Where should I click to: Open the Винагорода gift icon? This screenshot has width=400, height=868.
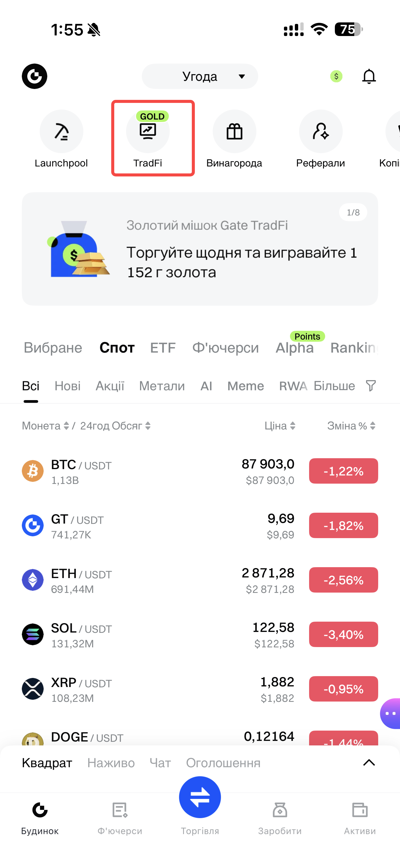(235, 132)
